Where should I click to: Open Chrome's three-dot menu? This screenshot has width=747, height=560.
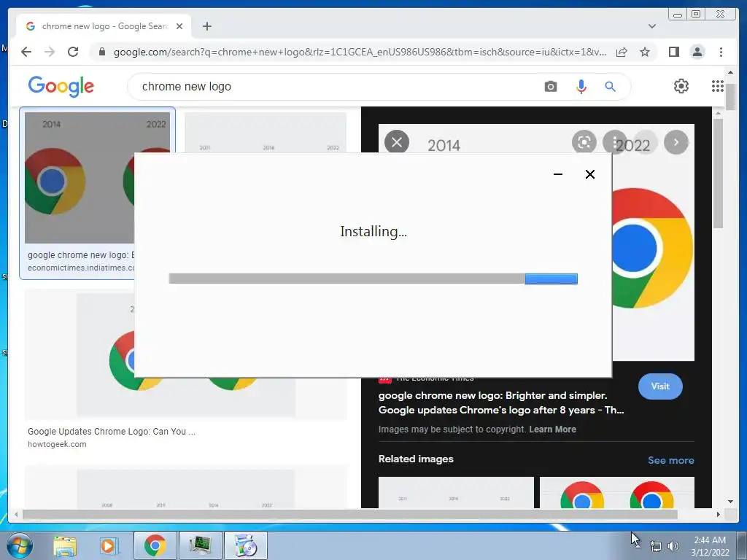coord(721,52)
